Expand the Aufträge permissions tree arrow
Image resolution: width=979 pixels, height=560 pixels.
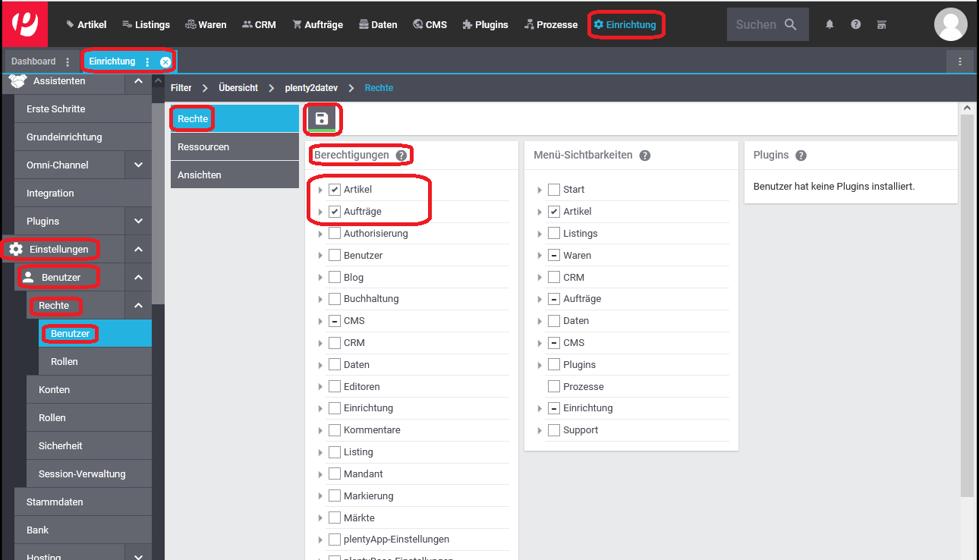coord(320,212)
